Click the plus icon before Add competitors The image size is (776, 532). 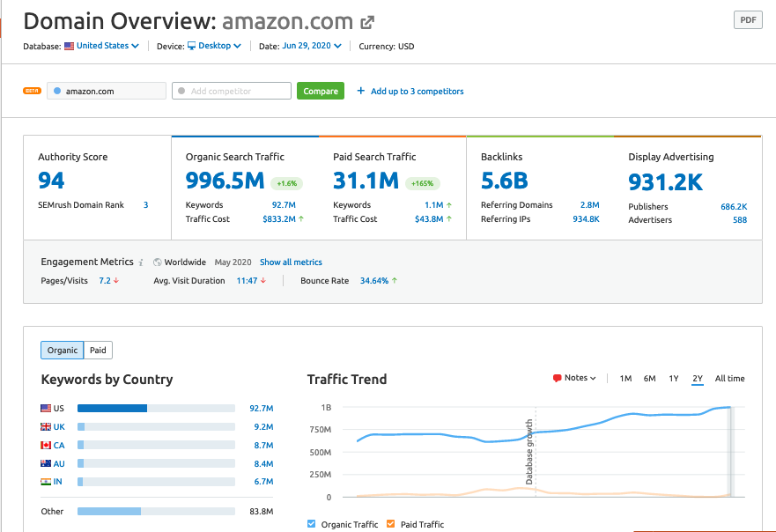(361, 91)
